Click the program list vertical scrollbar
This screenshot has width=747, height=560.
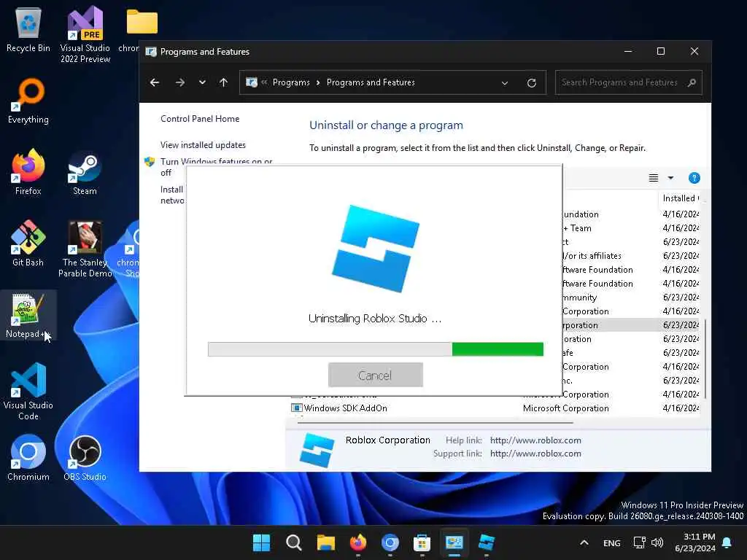click(705, 359)
